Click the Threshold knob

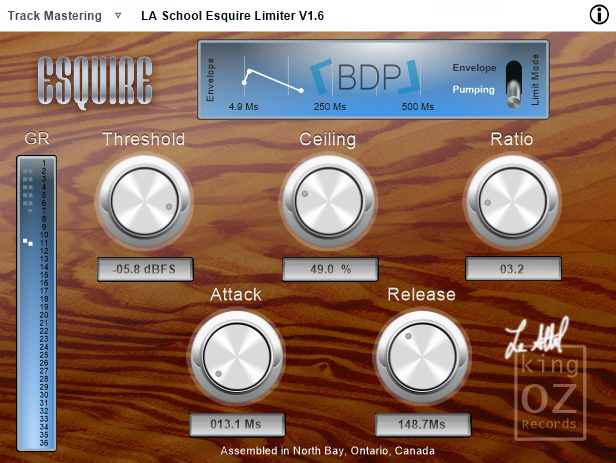(x=145, y=202)
